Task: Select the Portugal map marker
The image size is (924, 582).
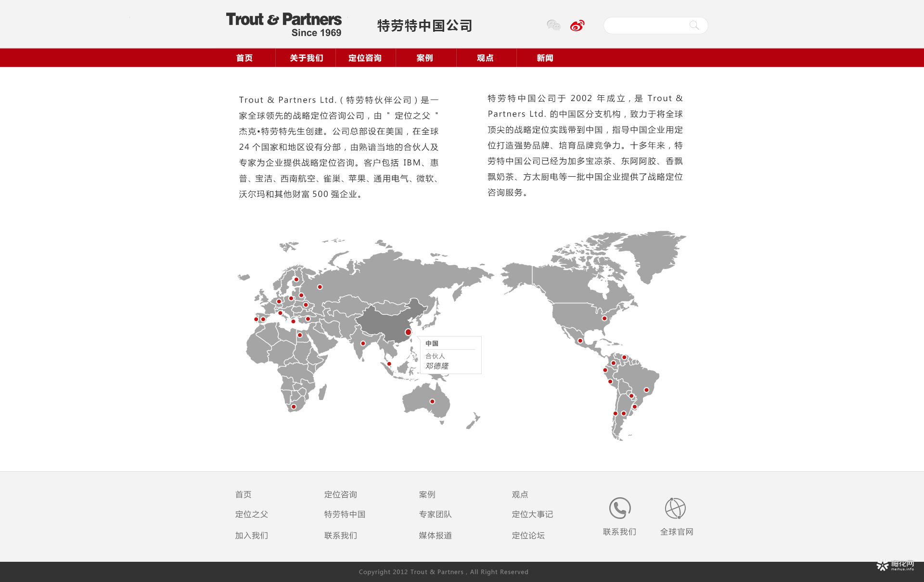Action: click(257, 319)
